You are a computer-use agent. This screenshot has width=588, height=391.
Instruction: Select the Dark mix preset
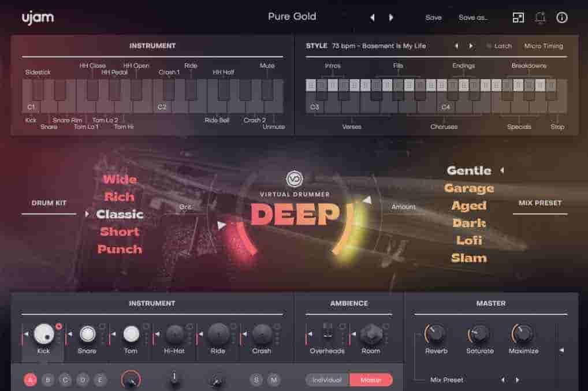[469, 223]
